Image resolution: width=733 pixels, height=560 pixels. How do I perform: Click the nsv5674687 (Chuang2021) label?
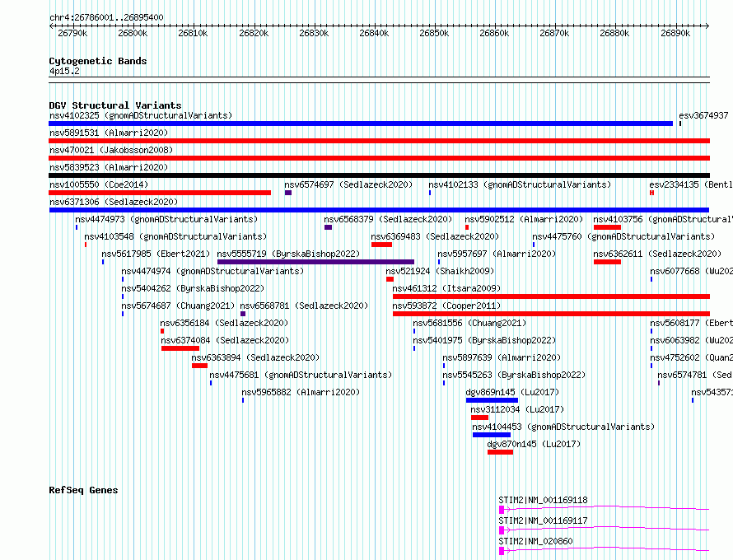coord(178,306)
